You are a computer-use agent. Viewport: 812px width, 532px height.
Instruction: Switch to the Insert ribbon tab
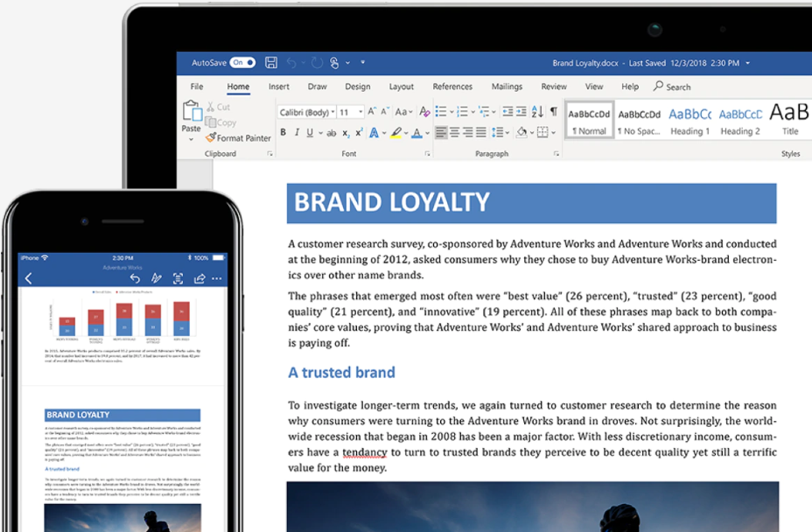(279, 87)
